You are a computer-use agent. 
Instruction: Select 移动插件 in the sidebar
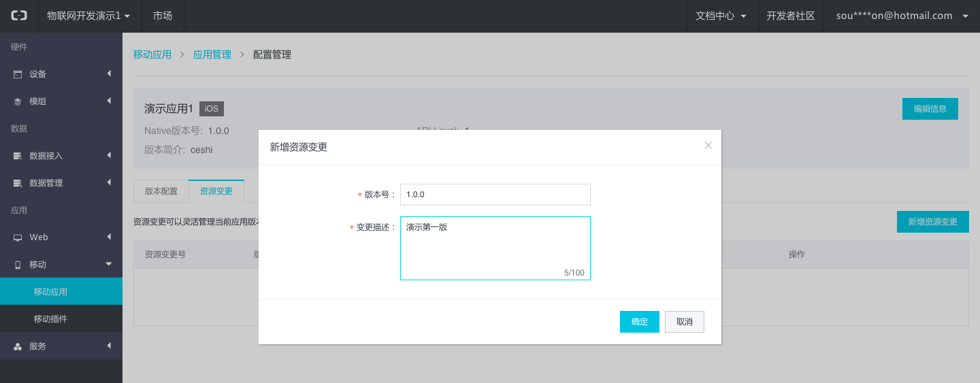coord(50,319)
